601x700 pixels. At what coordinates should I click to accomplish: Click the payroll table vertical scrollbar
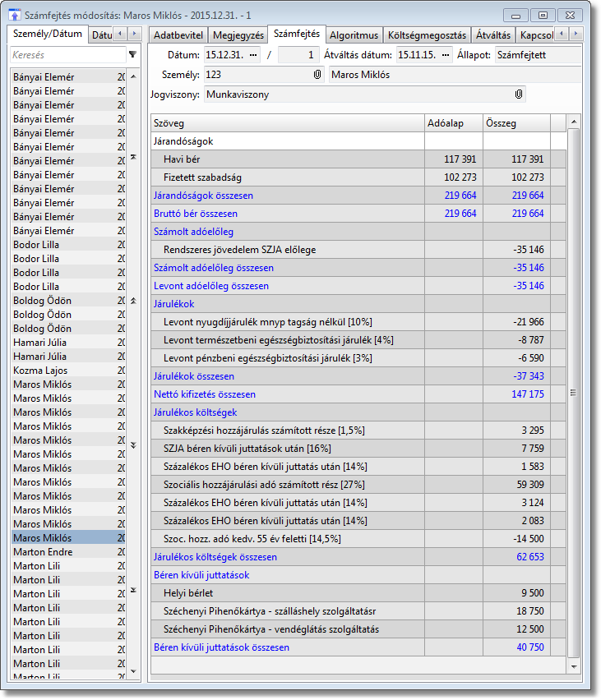point(573,393)
